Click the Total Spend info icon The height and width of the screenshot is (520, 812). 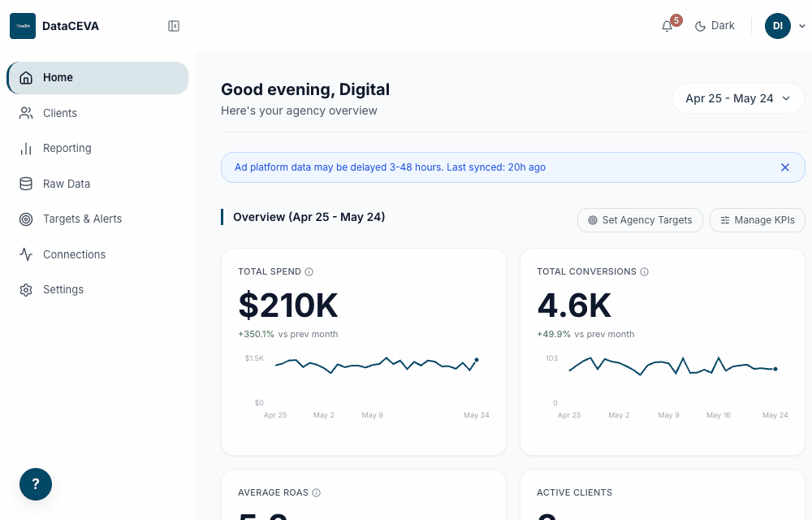(x=309, y=272)
